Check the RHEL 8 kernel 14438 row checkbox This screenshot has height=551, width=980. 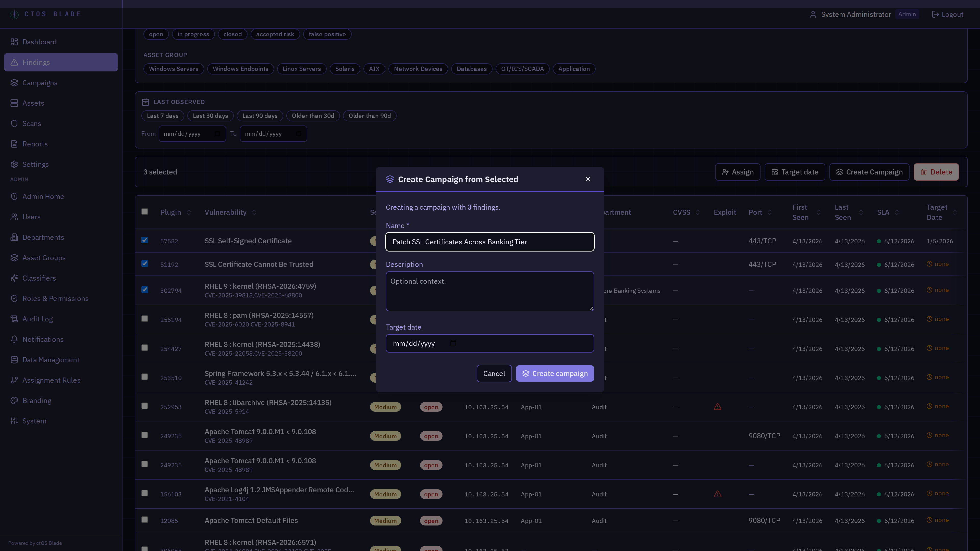click(144, 347)
